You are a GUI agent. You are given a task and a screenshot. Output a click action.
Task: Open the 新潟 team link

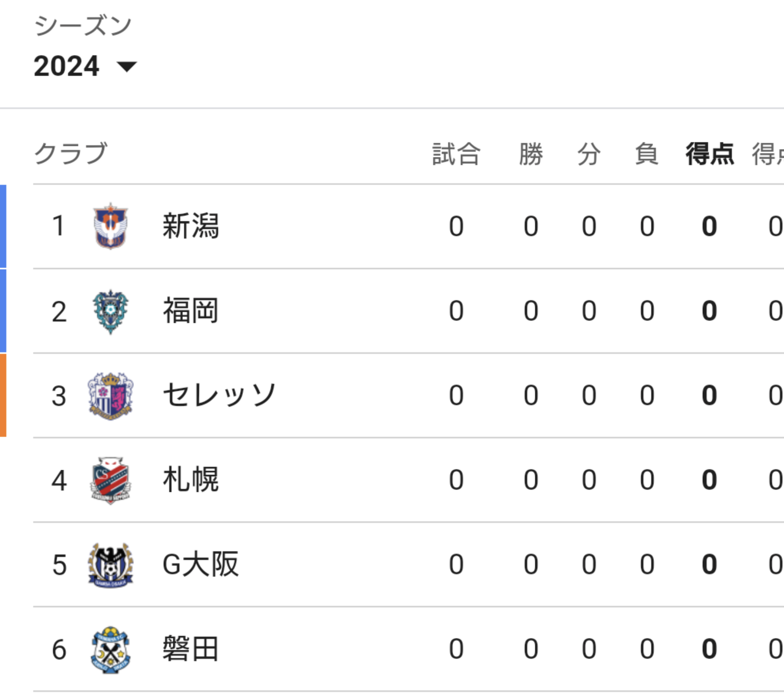tap(191, 226)
